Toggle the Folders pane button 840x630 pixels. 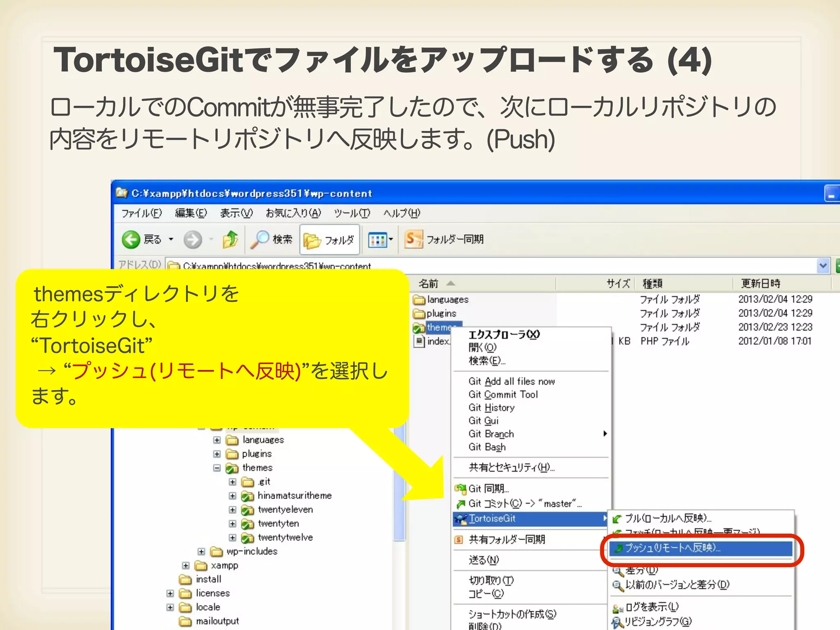coord(330,240)
